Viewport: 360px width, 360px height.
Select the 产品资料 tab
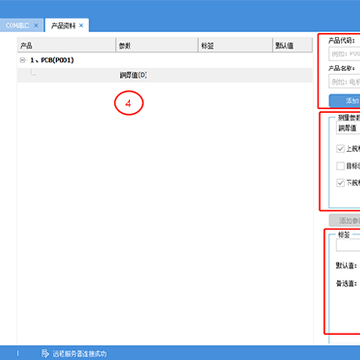[63, 25]
